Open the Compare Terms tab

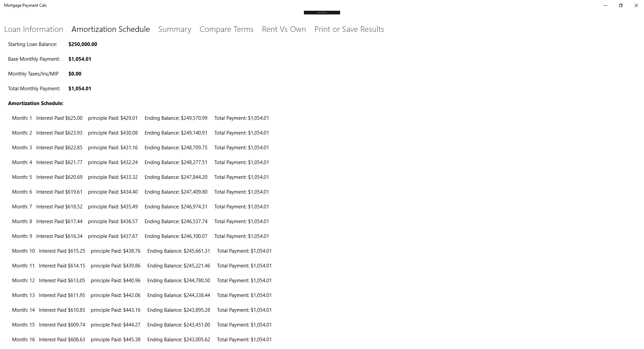[226, 29]
